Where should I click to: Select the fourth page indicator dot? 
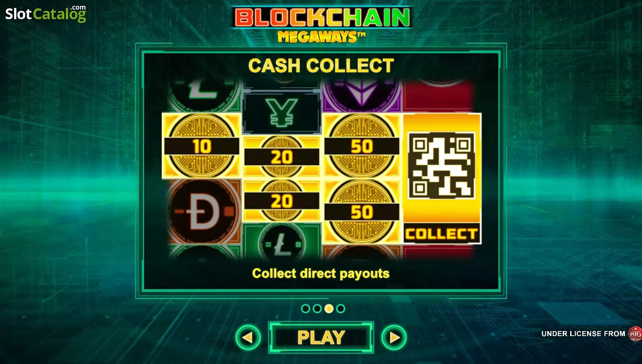[x=341, y=308]
